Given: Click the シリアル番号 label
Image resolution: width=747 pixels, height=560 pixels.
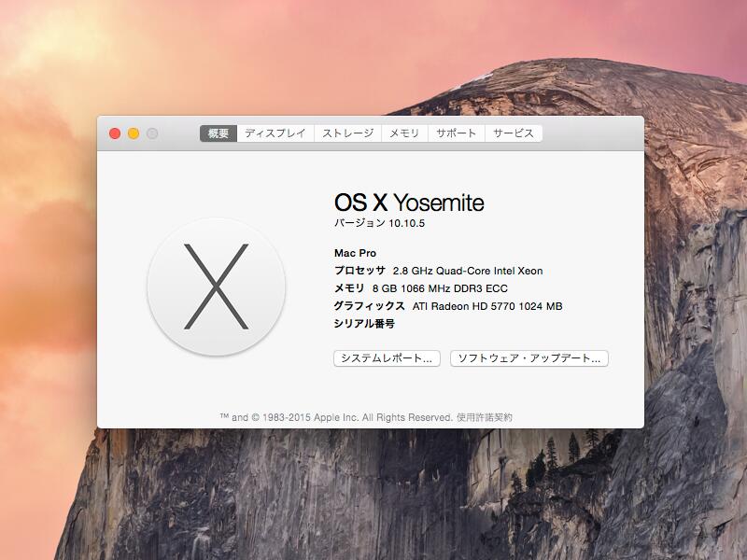Looking at the screenshot, I should (364, 324).
